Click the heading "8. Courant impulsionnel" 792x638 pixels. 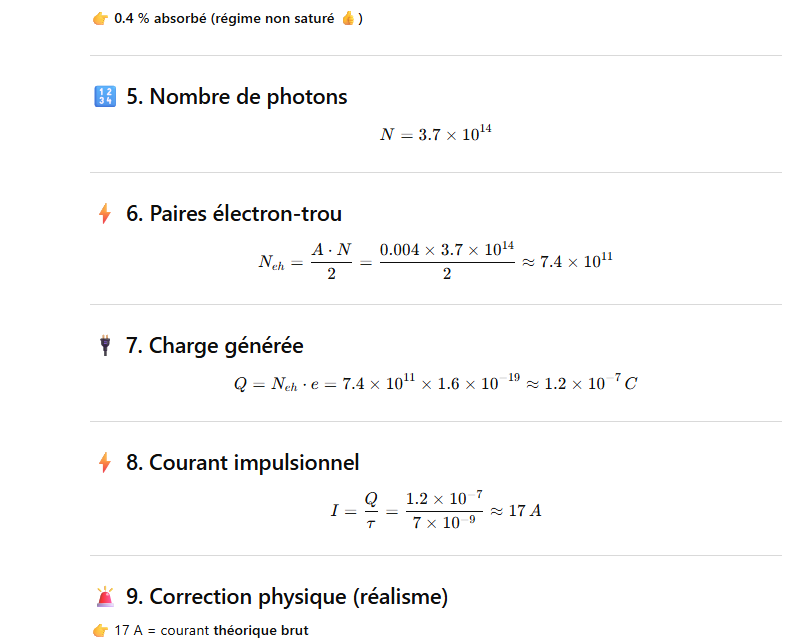pos(243,463)
